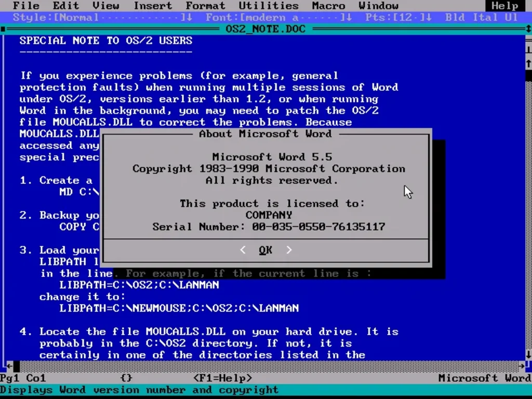
Task: Click the {} macro indicator in status bar
Action: tap(126, 378)
